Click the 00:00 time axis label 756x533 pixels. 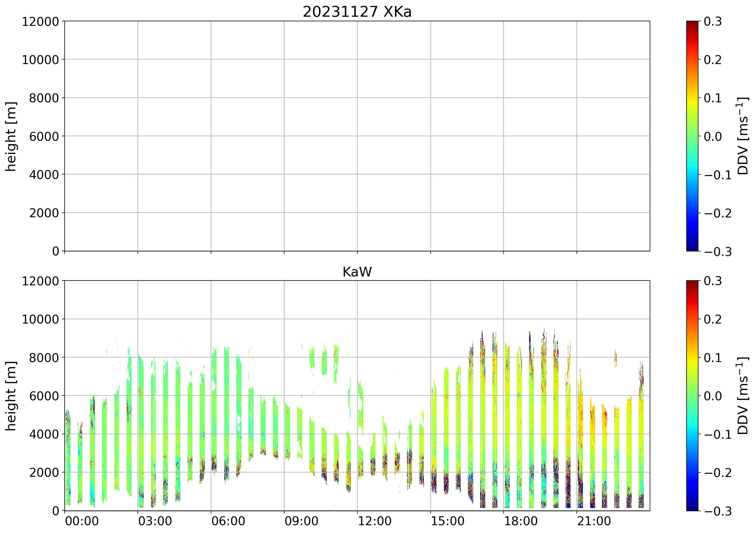82,521
